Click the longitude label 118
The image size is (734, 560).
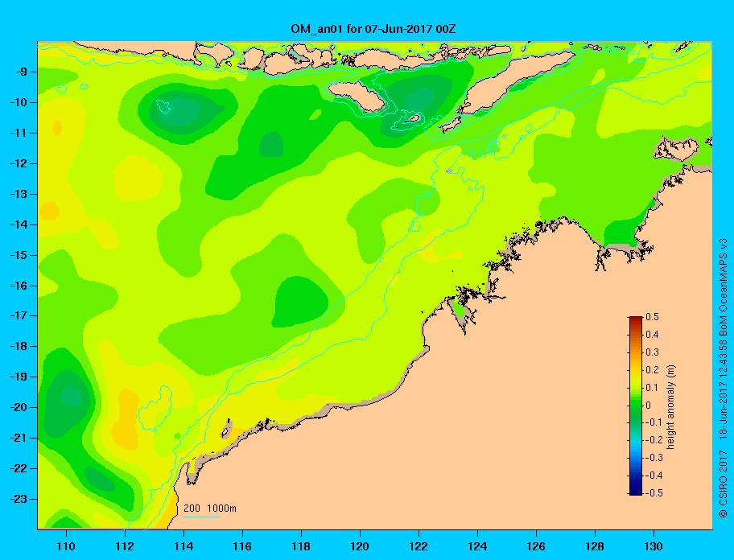(301, 546)
